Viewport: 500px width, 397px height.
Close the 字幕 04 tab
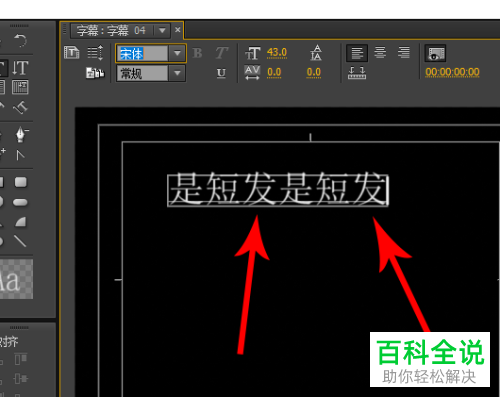[x=178, y=30]
